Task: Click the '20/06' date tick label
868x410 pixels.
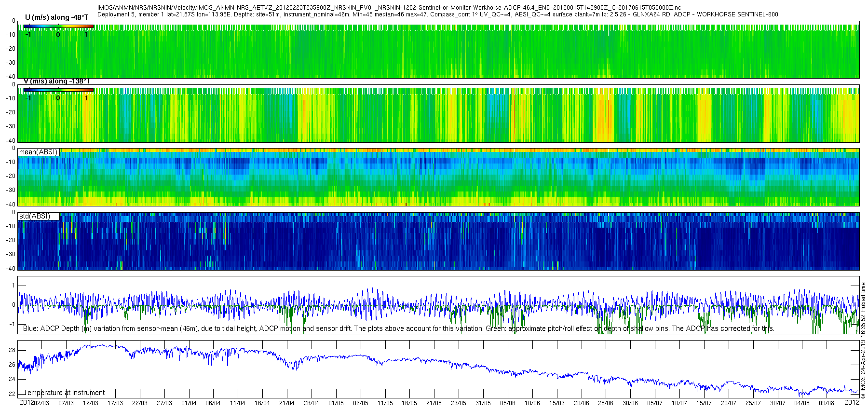Action: coord(582,403)
